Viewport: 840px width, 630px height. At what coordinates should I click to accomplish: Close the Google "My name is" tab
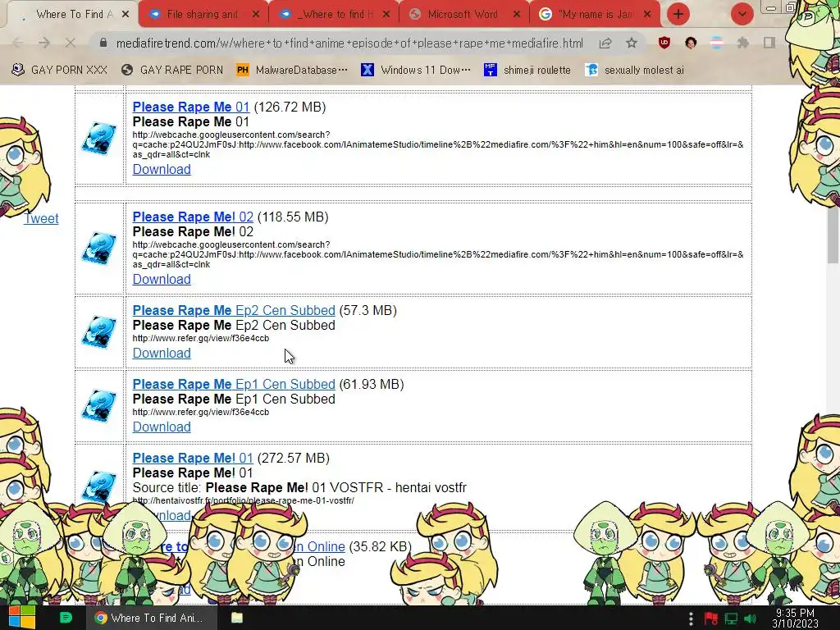coord(647,15)
